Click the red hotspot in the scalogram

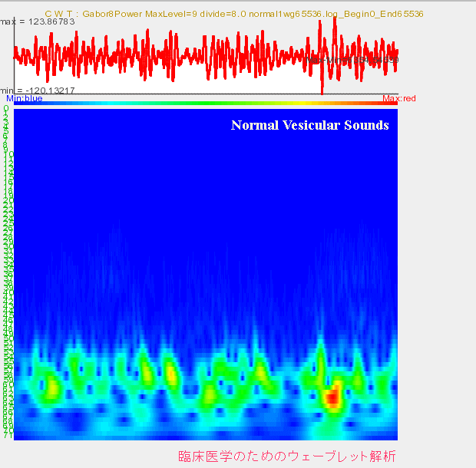tap(332, 397)
